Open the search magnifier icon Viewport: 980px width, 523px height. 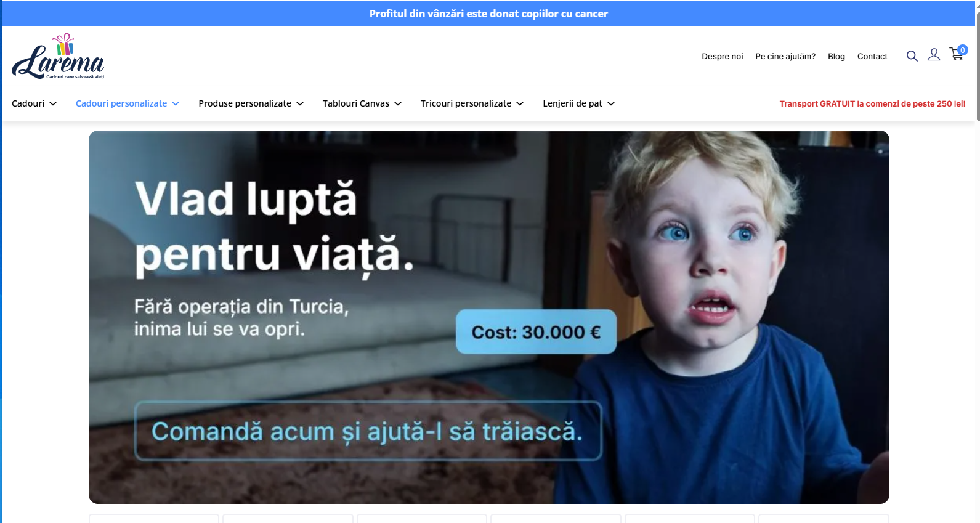tap(912, 56)
